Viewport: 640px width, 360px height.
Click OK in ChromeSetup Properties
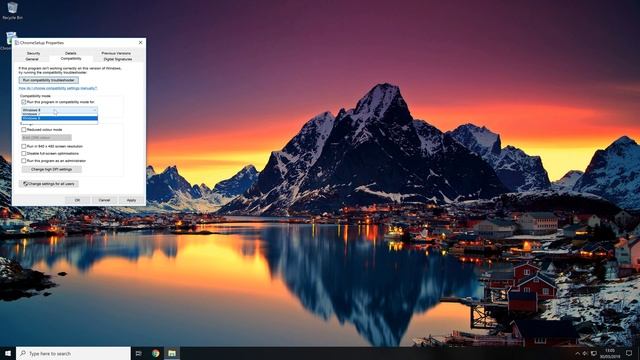click(x=77, y=200)
